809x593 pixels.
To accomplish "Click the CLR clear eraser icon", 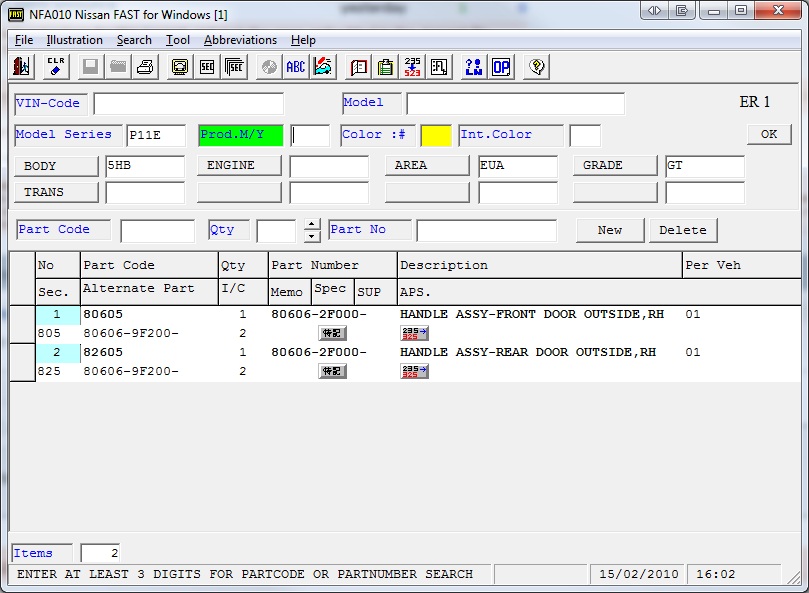I will (55, 67).
